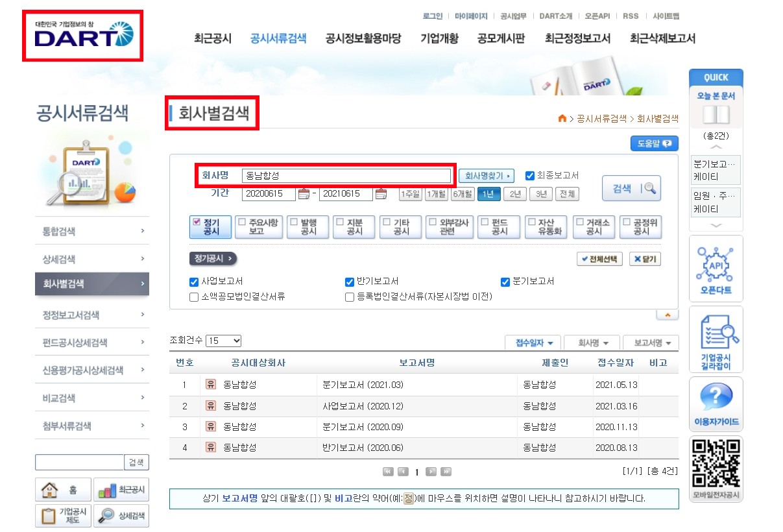Click the 최근공시 bar chart button
The width and height of the screenshot is (783, 532).
click(121, 490)
